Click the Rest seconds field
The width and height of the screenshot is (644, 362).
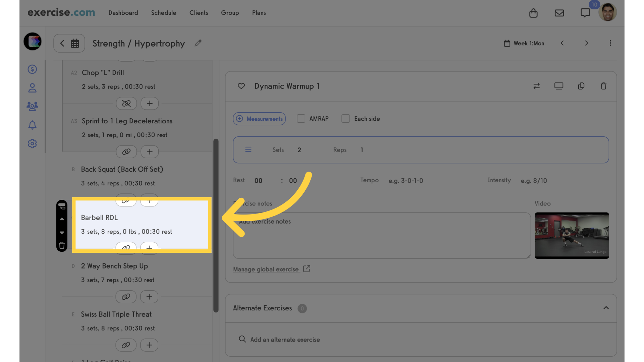[x=293, y=181]
